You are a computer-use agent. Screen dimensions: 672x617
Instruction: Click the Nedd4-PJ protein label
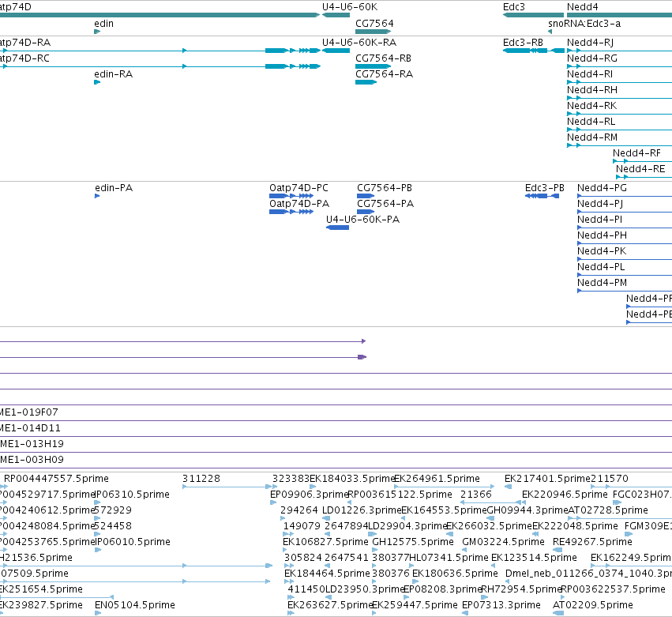point(600,204)
